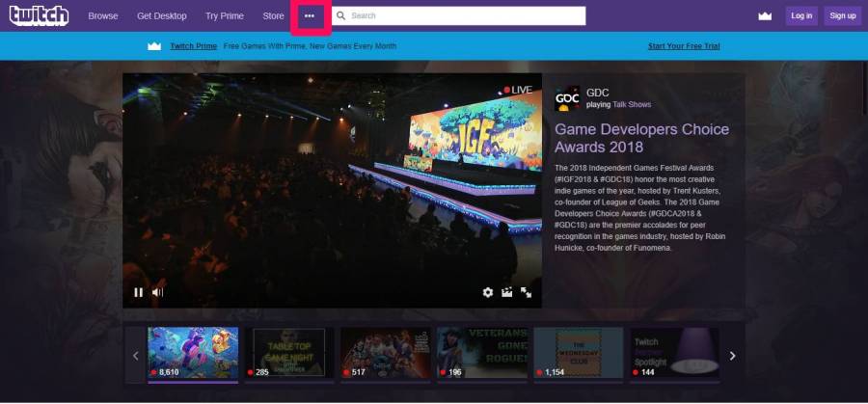Select Table Top Game Night thumbnail
868x404 pixels.
coord(289,353)
